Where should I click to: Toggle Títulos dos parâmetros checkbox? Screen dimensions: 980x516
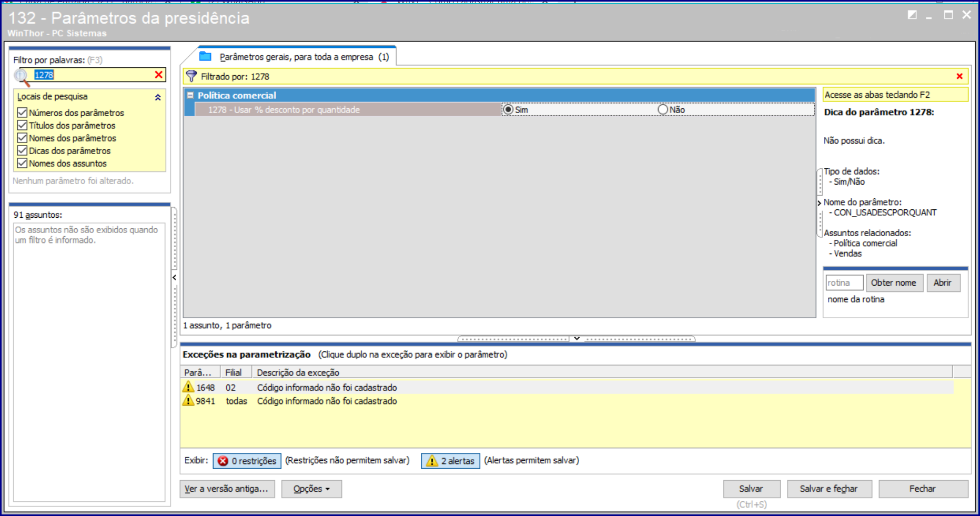coord(22,125)
